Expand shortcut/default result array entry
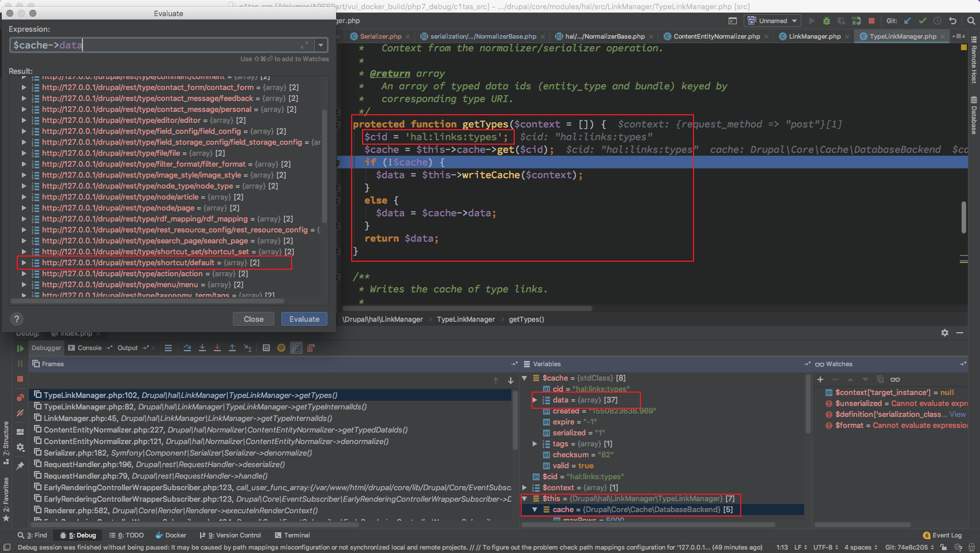Viewport: 980px width, 553px height. [24, 263]
